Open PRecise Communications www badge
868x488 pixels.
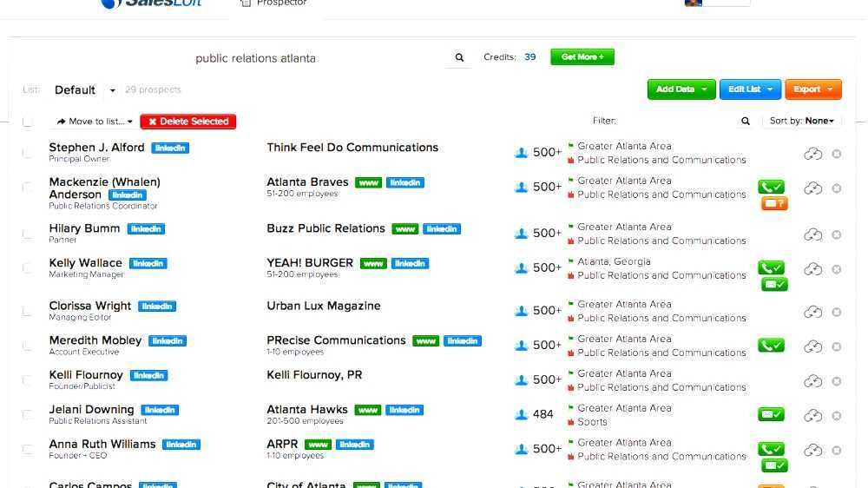[x=425, y=341]
